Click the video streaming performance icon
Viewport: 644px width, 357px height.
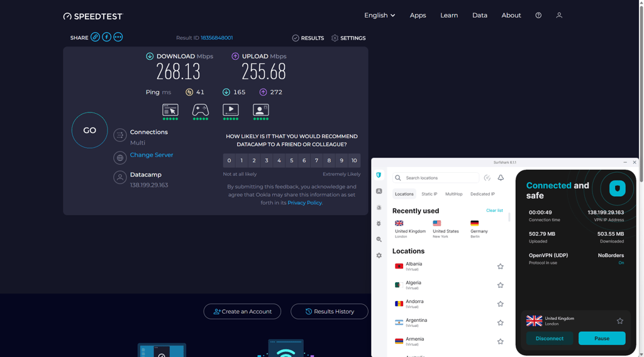(230, 110)
